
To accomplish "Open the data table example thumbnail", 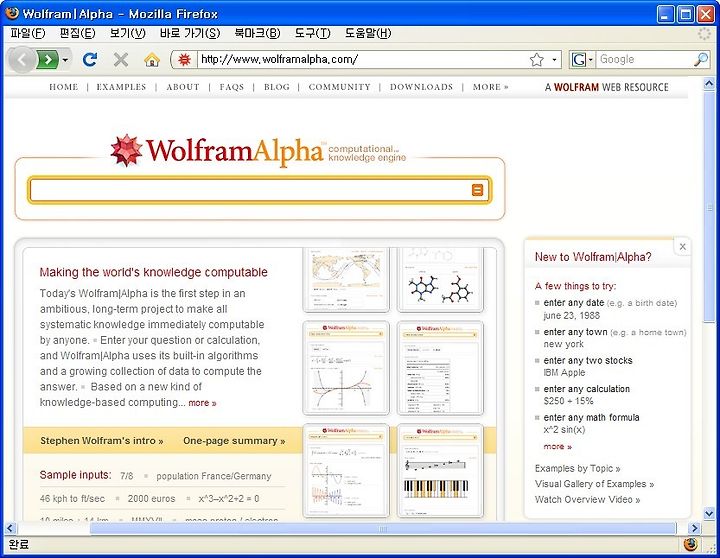I will 440,368.
